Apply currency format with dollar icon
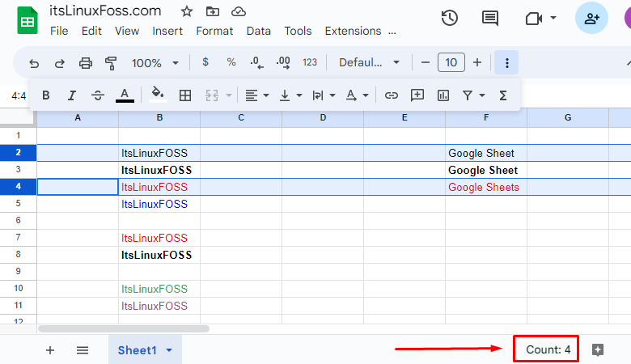Image resolution: width=631 pixels, height=364 pixels. 205,62
